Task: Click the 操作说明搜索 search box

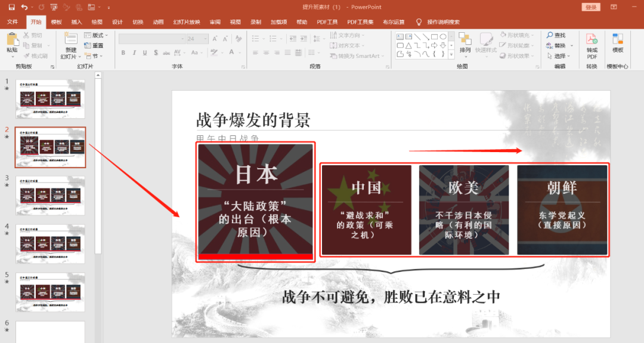Action: point(443,21)
